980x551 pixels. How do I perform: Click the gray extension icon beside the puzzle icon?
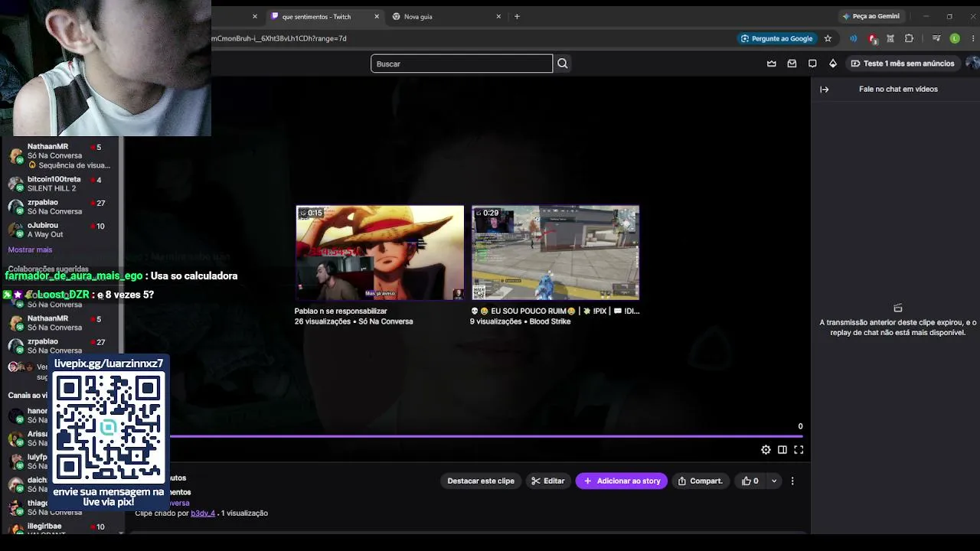coord(890,38)
